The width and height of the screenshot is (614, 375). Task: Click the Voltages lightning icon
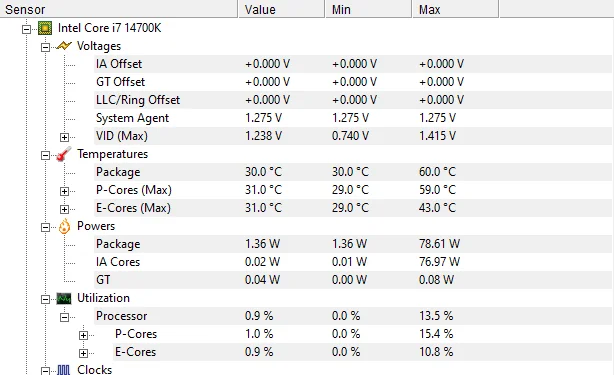coord(64,46)
